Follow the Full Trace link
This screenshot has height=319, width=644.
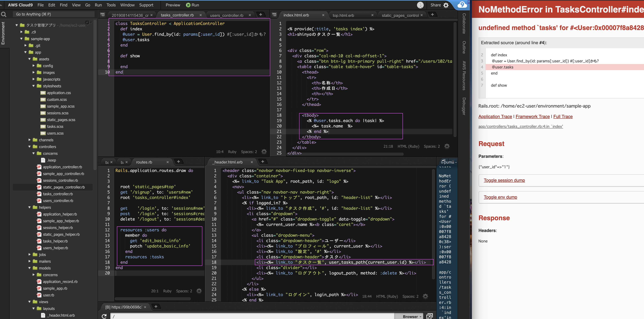tap(563, 117)
